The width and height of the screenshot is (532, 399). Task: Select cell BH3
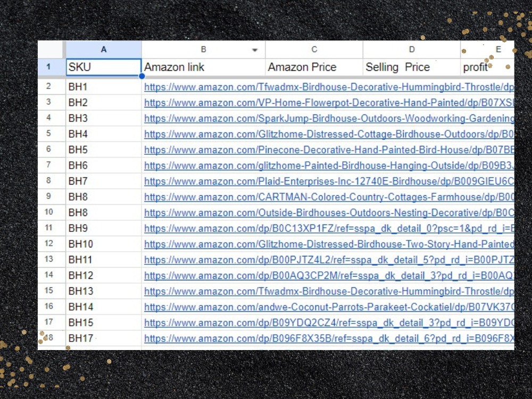(x=104, y=119)
